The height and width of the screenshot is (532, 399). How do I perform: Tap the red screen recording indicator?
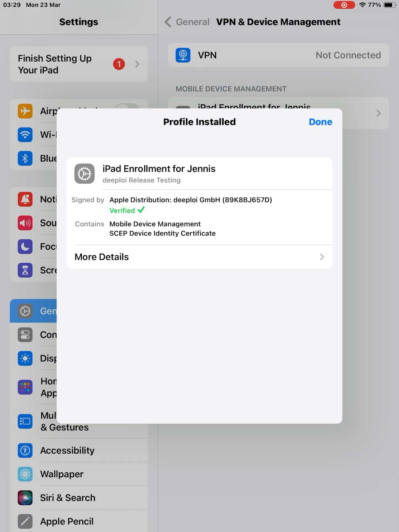tap(344, 5)
